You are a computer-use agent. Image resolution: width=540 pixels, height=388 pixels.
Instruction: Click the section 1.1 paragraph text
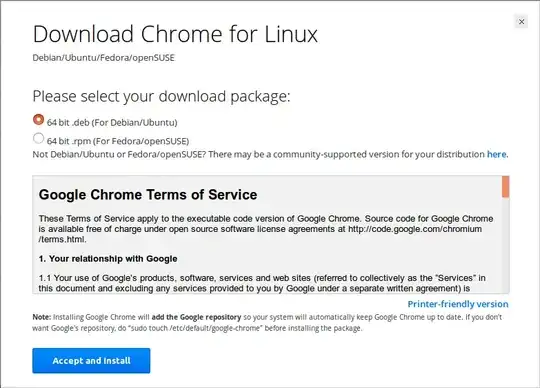click(262, 283)
